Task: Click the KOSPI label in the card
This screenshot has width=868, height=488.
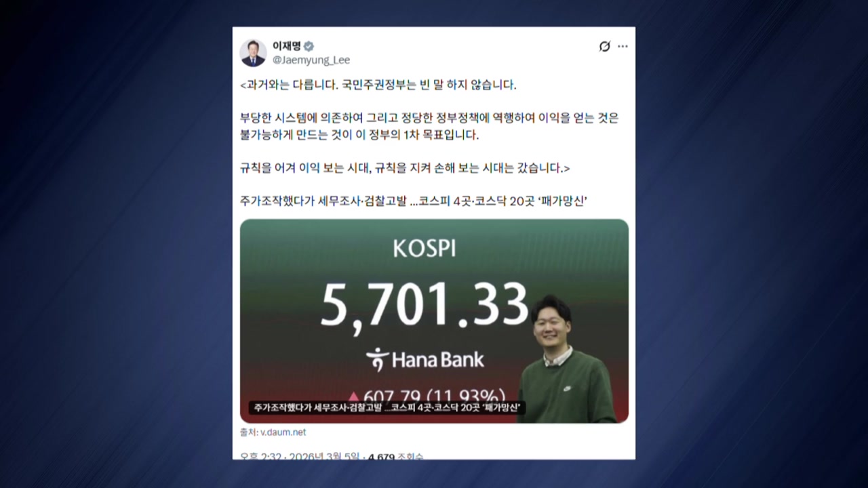Action: tap(425, 249)
